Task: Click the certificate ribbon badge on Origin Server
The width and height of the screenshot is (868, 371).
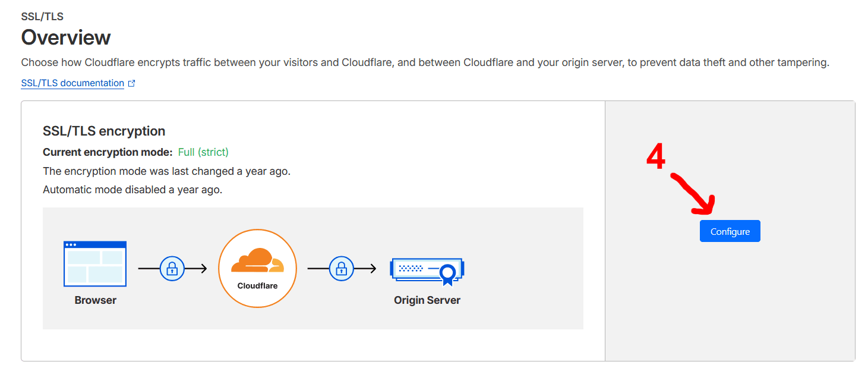Action: point(448,274)
